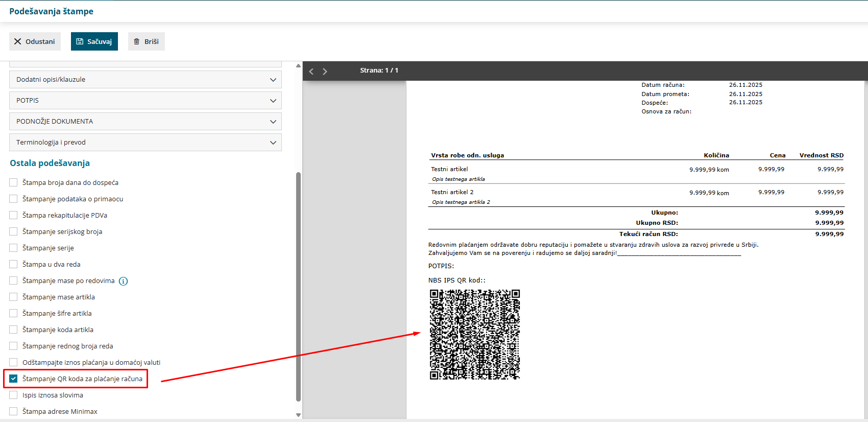Click 'Tekući račun RSD:' label in preview
The image size is (868, 422).
pyautogui.click(x=648, y=234)
